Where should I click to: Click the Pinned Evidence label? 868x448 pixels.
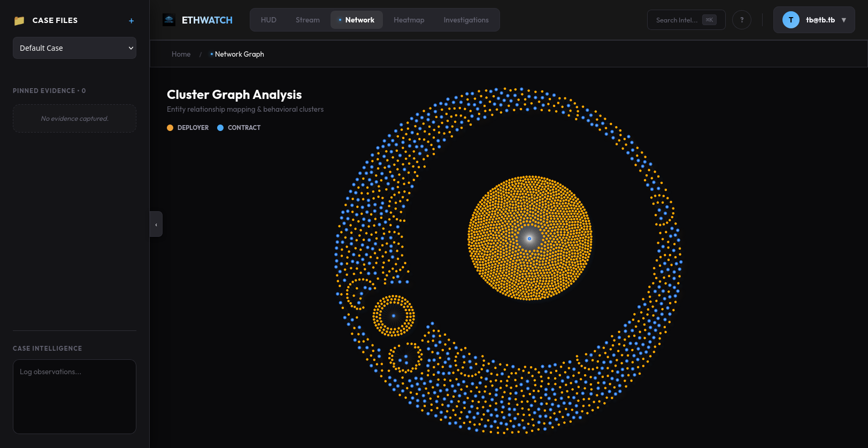(x=49, y=91)
